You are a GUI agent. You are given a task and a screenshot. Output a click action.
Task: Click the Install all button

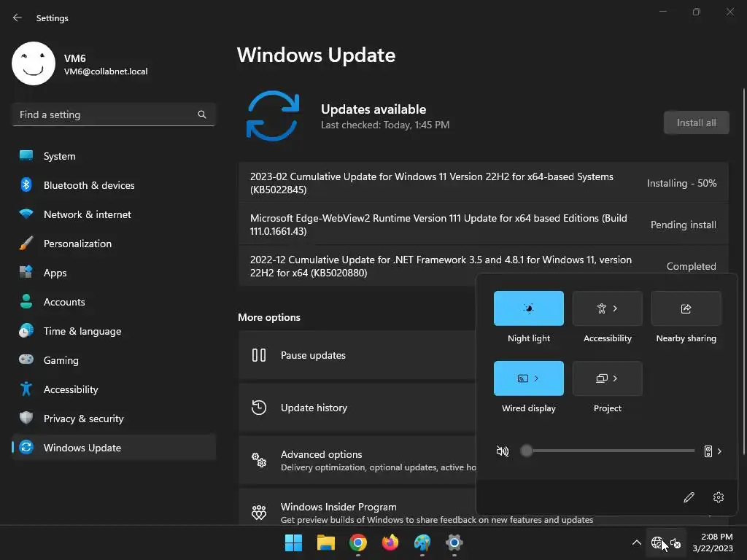(696, 122)
